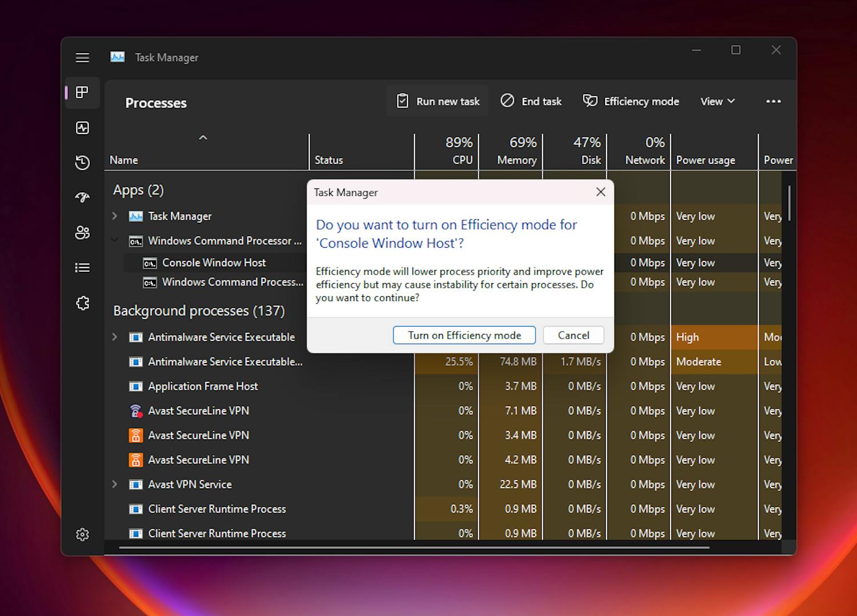Cancel the Efficiency mode dialog

(573, 335)
